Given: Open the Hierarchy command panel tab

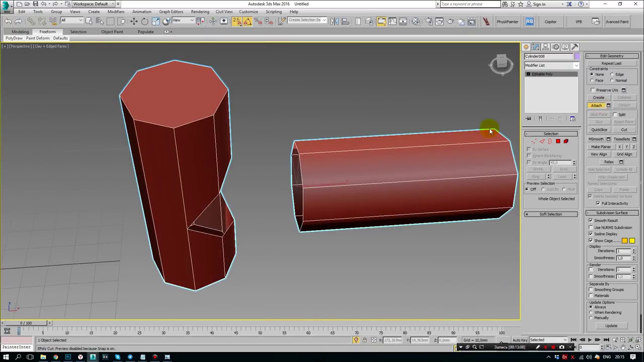Looking at the screenshot, I should coord(545,47).
